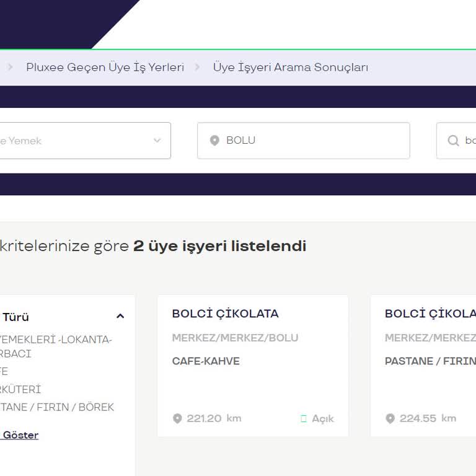476x476 pixels.
Task: Click the pin icon next to 221.20 km
Action: tap(177, 418)
